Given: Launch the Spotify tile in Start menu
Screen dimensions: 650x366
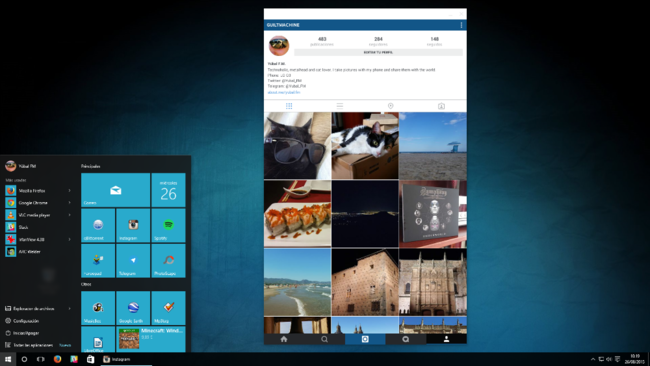Looking at the screenshot, I should pos(168,225).
